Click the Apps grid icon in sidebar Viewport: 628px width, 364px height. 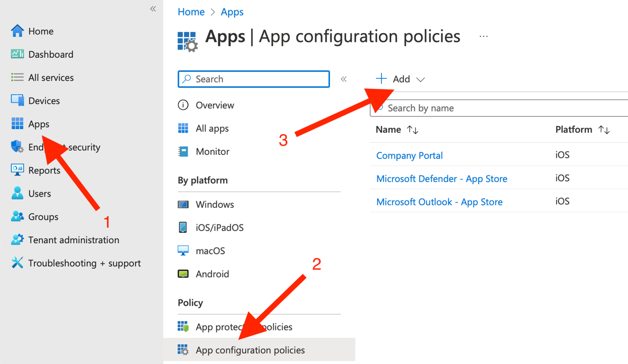pyautogui.click(x=17, y=124)
